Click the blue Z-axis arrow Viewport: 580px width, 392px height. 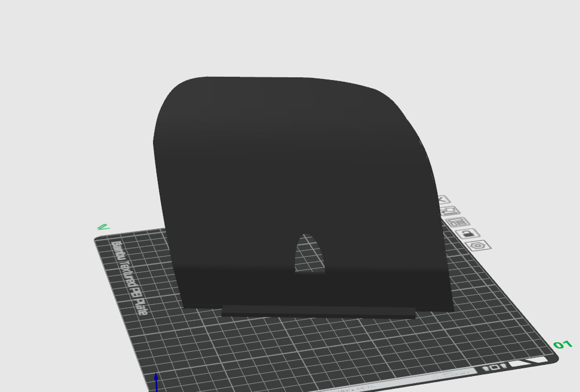coord(156,381)
